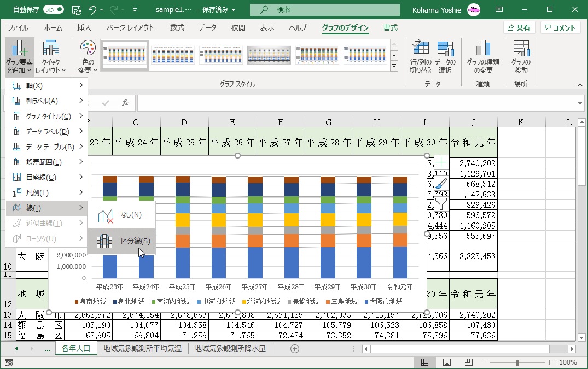Expand the クイックレイアウト dropdown
588x369 pixels.
(x=50, y=57)
